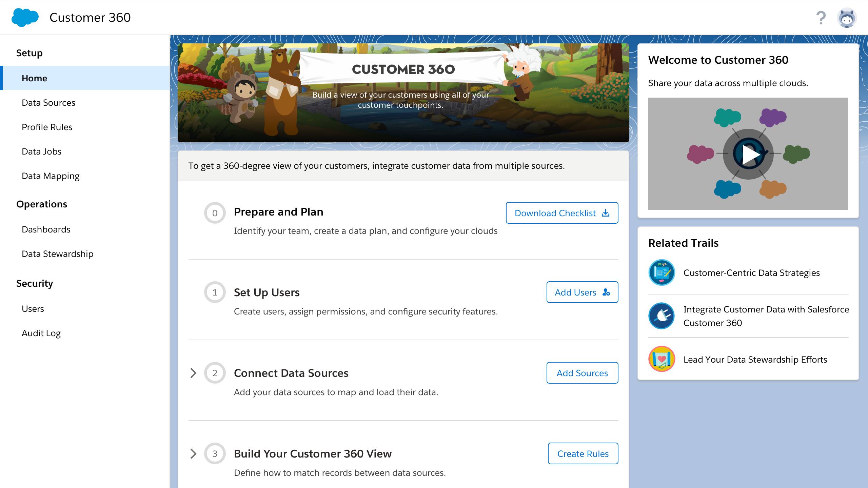Open the user avatar profile menu

[x=847, y=18]
